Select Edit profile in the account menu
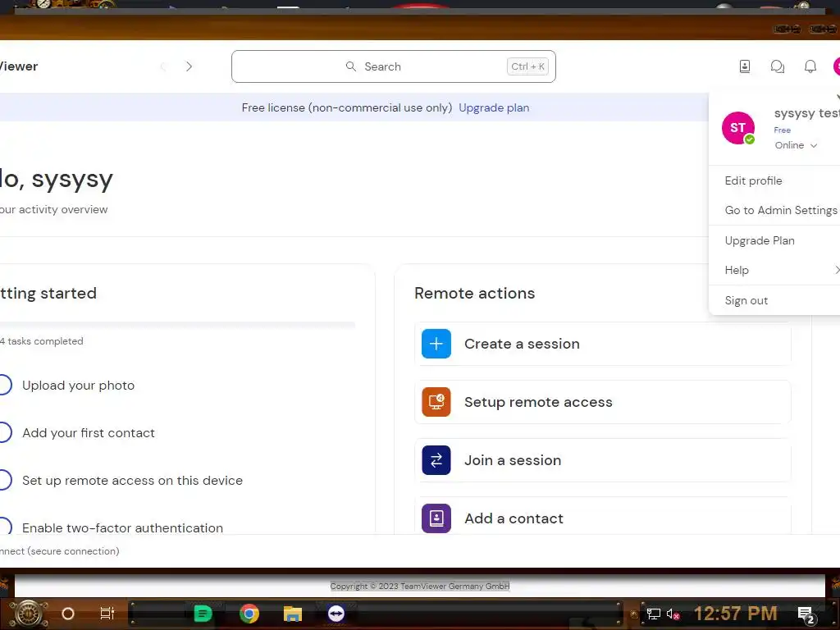The image size is (840, 630). pyautogui.click(x=753, y=180)
